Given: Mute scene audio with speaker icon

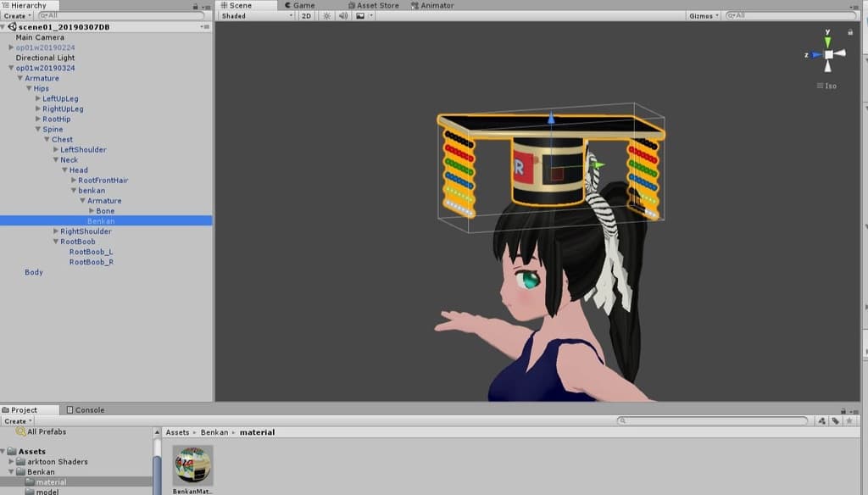Looking at the screenshot, I should pyautogui.click(x=343, y=16).
